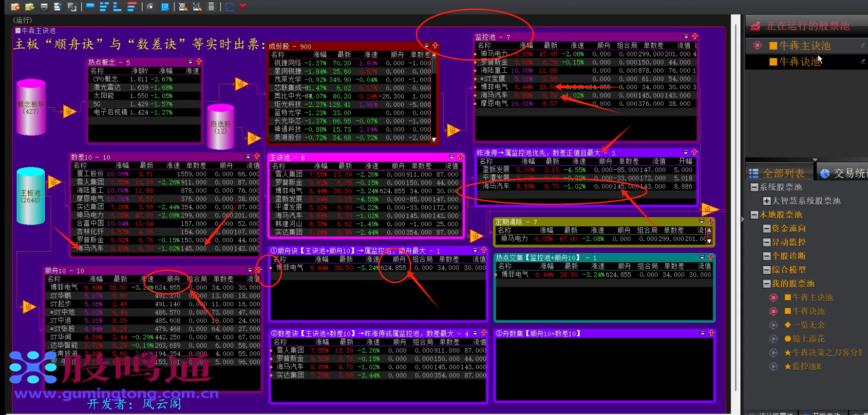Click the red X delete toolbar icon

(x=243, y=7)
